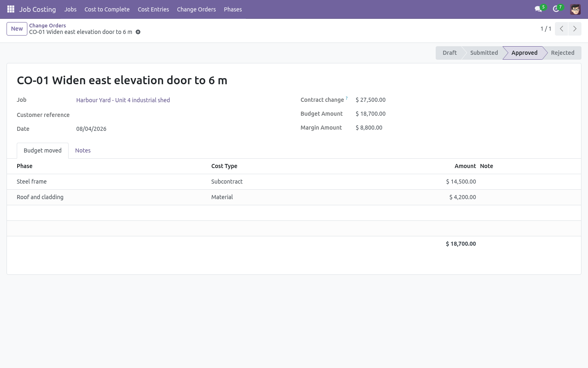Select the Roof and cladding phase cell
The height and width of the screenshot is (368, 588).
tap(107, 197)
